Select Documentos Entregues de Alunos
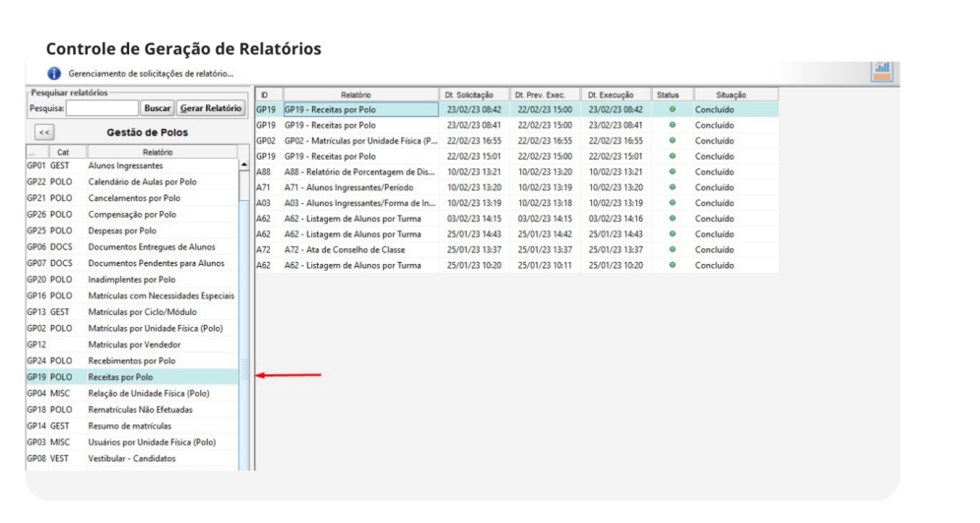Viewport: 980px width, 523px height. click(x=132, y=247)
